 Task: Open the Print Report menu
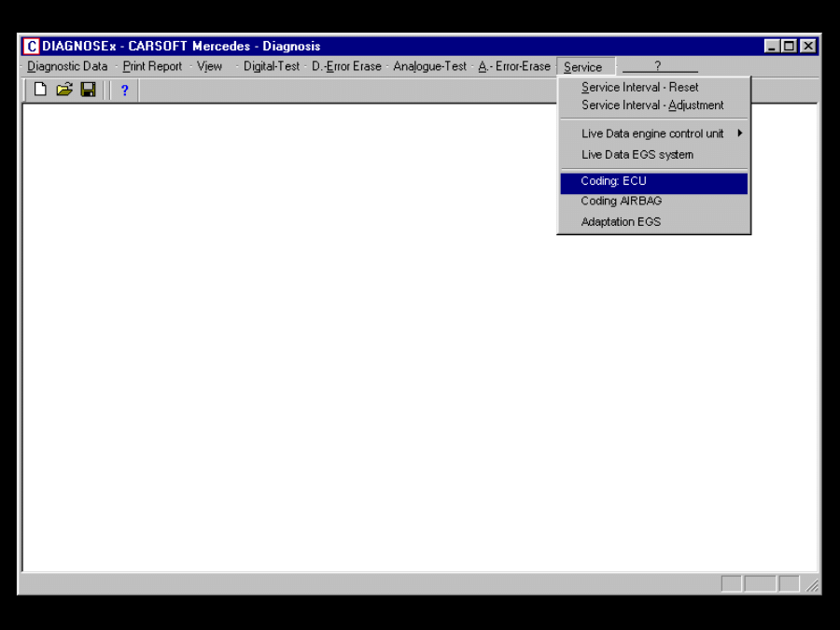click(x=152, y=66)
